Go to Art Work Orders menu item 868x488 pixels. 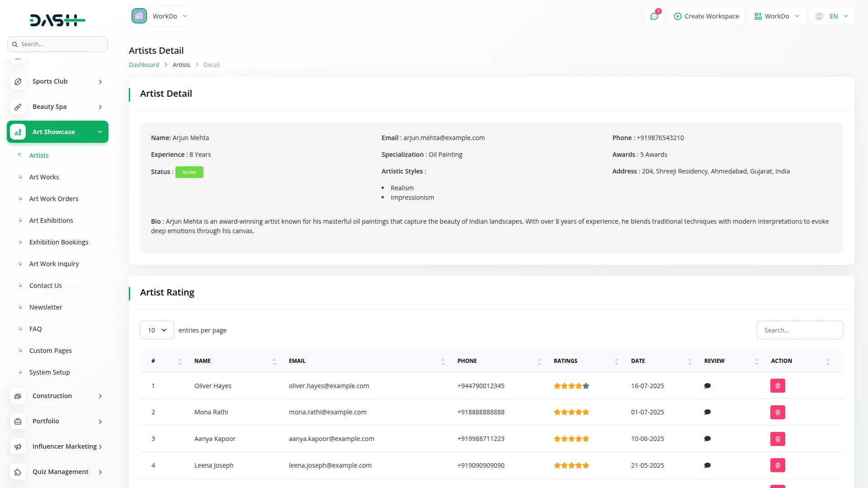54,199
